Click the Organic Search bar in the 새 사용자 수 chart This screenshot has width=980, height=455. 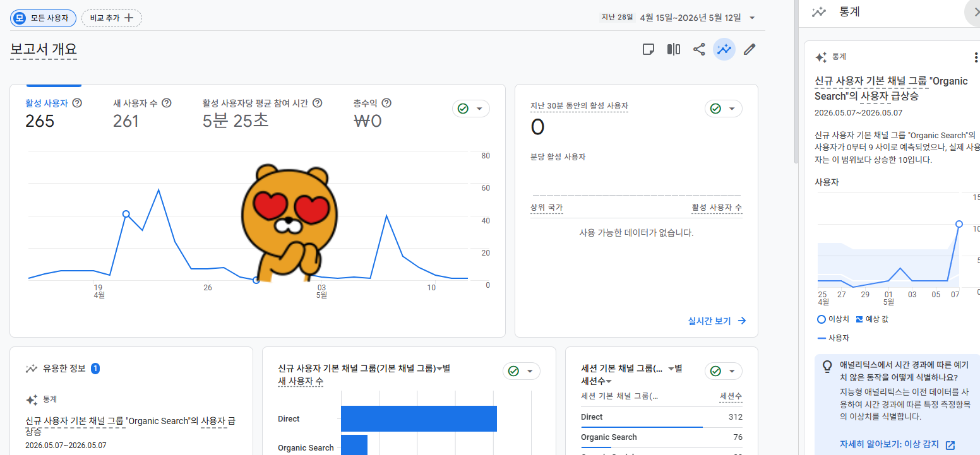pos(354,445)
